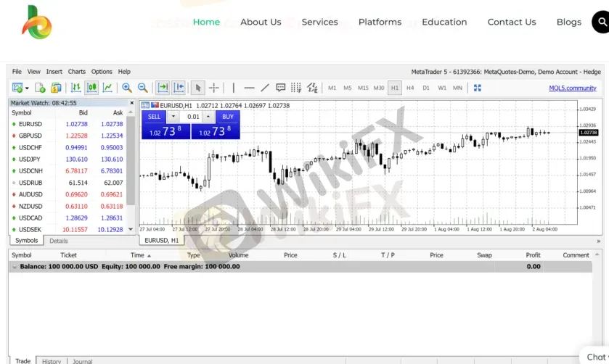Toggle the candlestick chart type
Viewport: 609px width, 364px height.
tap(92, 88)
